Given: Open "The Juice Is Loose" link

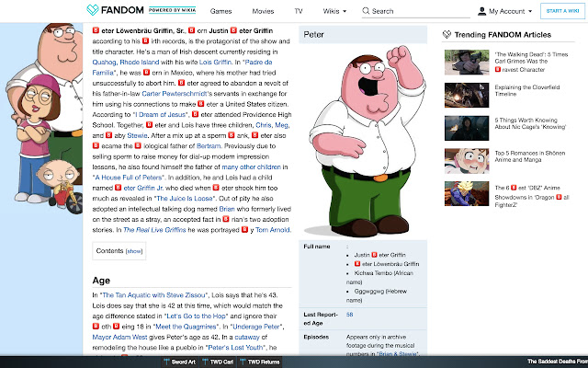Looking at the screenshot, I should [185, 199].
